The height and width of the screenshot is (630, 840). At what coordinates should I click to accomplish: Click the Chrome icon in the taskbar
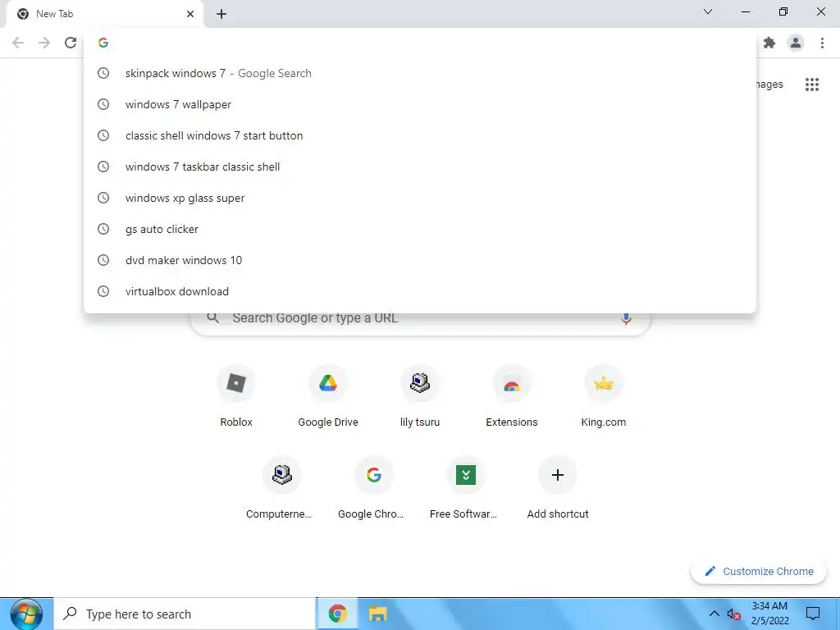[337, 614]
